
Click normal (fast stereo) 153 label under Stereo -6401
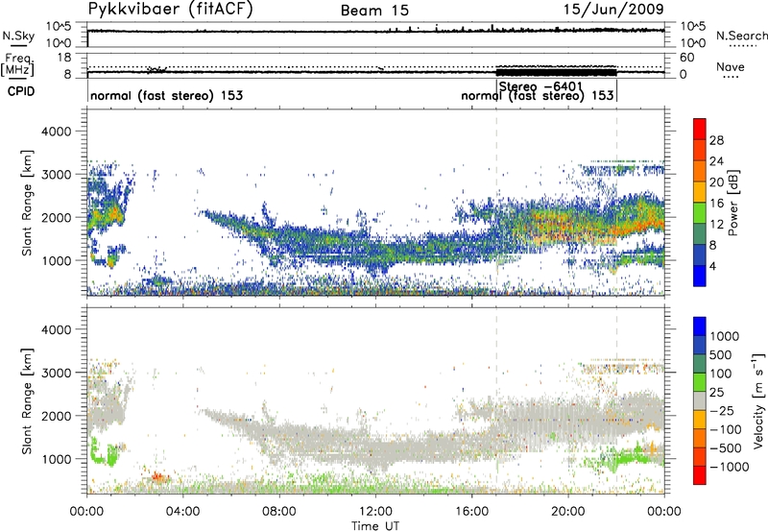(538, 95)
